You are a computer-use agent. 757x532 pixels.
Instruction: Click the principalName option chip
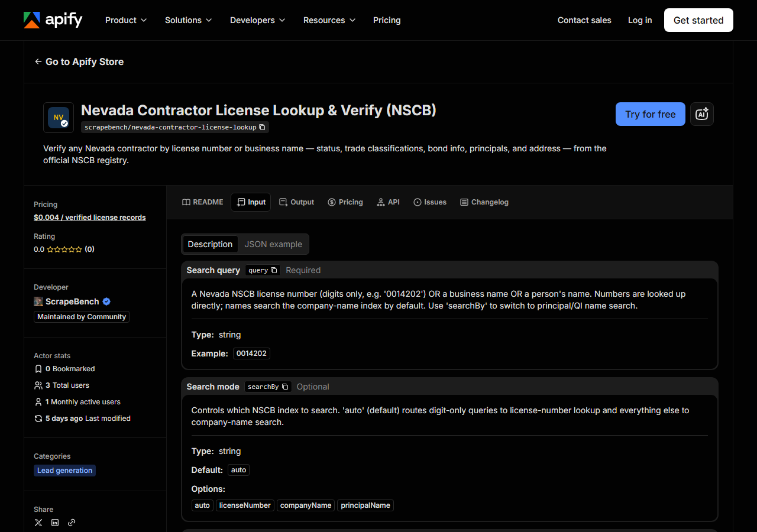tap(365, 505)
